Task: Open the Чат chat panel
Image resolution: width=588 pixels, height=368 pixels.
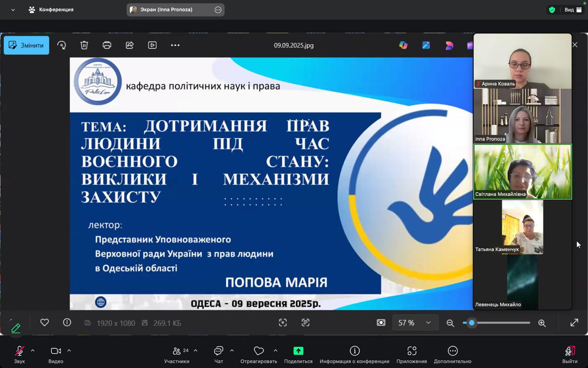Action: click(x=219, y=354)
